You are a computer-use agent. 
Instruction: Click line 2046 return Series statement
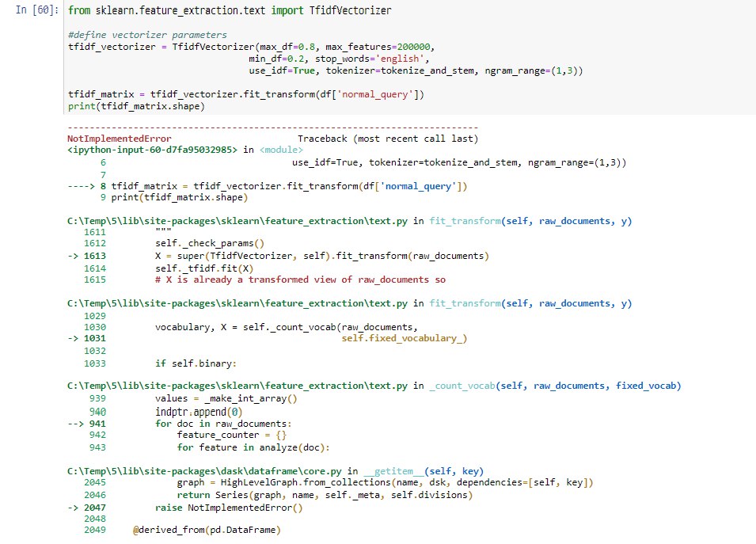(325, 495)
